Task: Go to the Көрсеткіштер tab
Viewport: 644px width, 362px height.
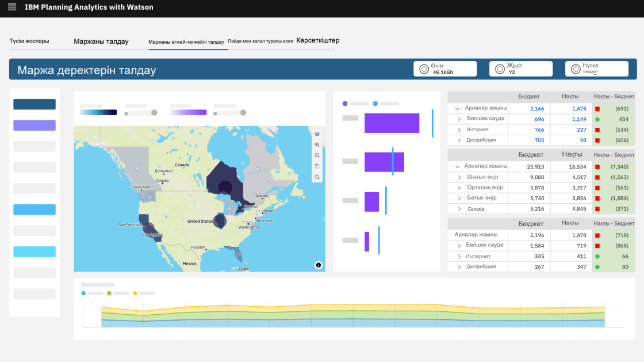Action: (x=318, y=40)
